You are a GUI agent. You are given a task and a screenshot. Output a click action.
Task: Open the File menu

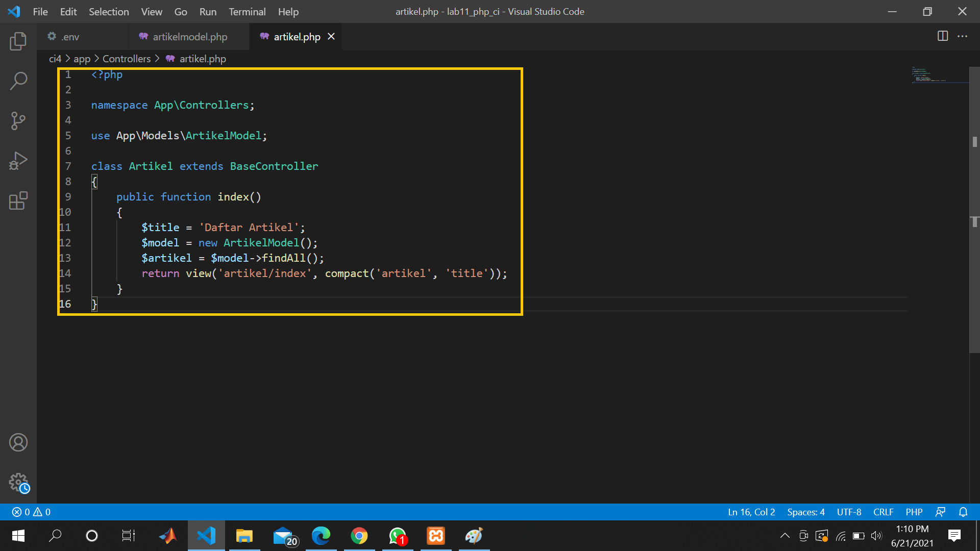(x=40, y=11)
